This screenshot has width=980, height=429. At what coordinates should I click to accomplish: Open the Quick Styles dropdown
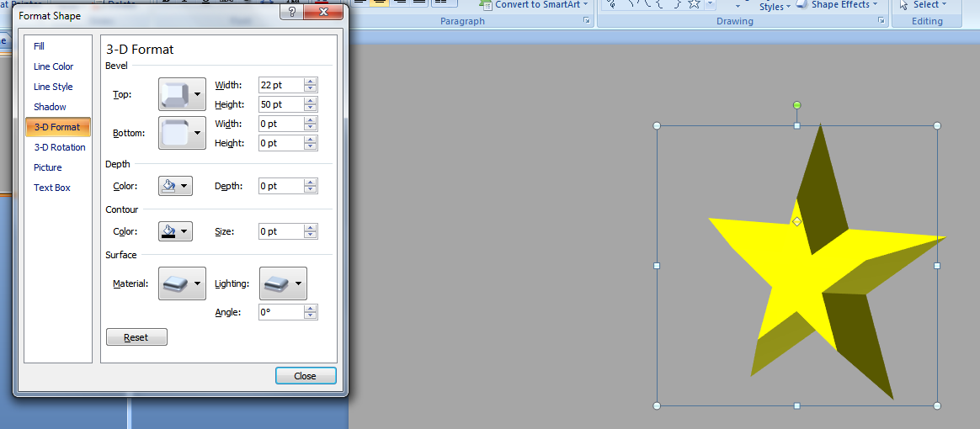pyautogui.click(x=775, y=6)
